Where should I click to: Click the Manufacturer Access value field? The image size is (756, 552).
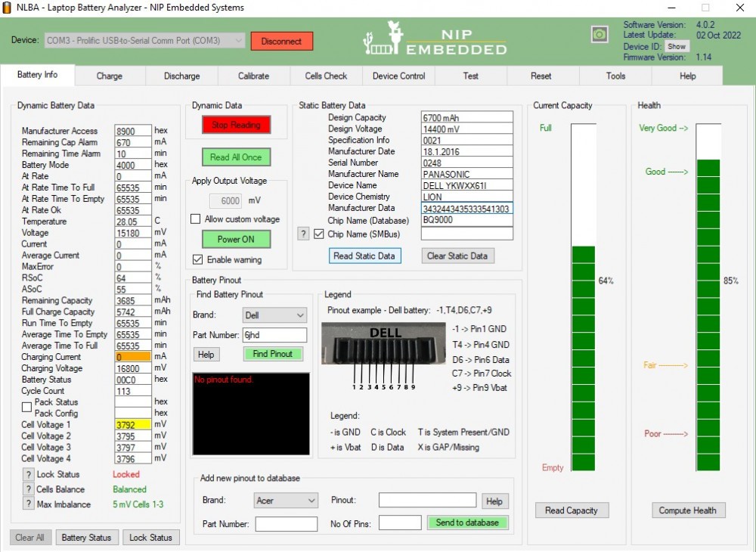point(132,131)
